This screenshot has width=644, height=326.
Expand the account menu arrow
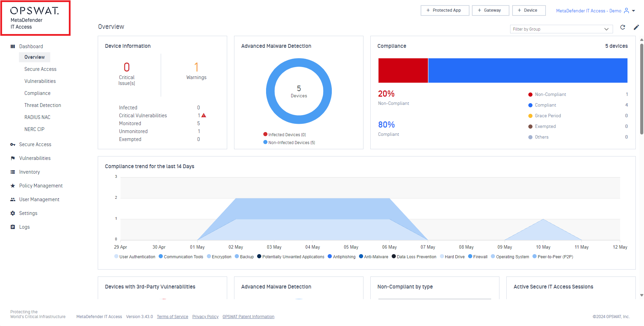[x=633, y=11]
